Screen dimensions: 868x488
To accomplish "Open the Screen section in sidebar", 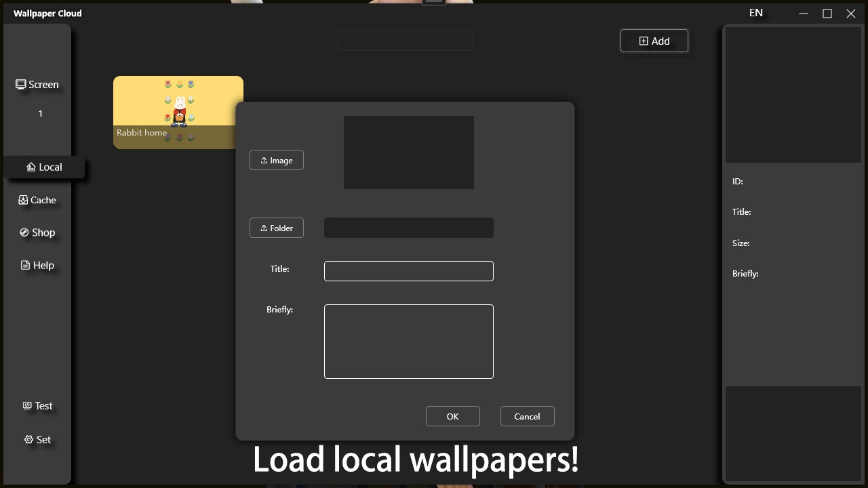I will 37,84.
